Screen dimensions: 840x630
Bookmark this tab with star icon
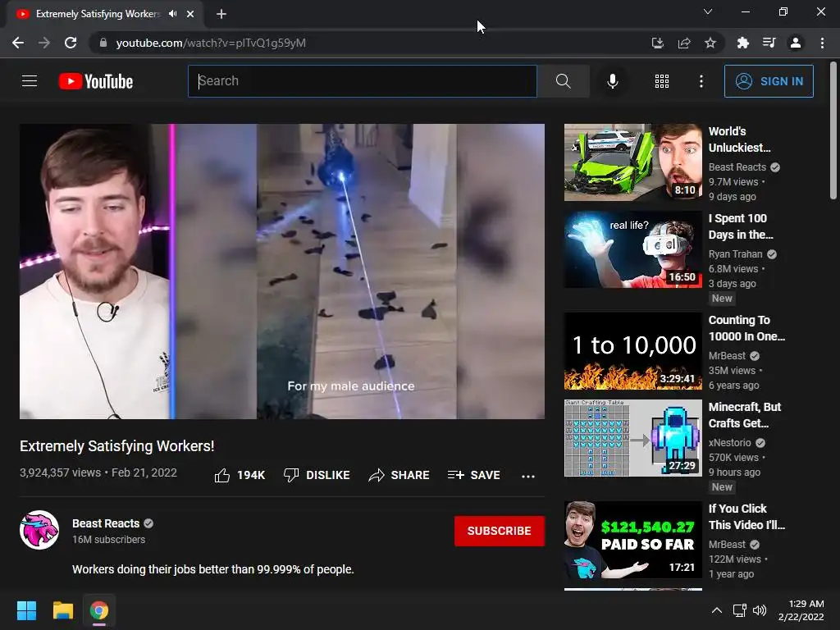[x=710, y=43]
